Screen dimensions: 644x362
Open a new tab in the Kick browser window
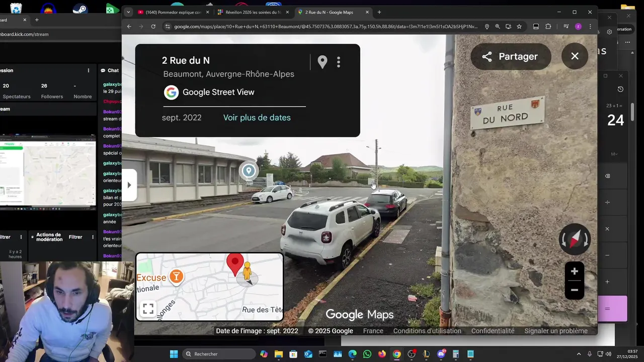[x=36, y=20]
